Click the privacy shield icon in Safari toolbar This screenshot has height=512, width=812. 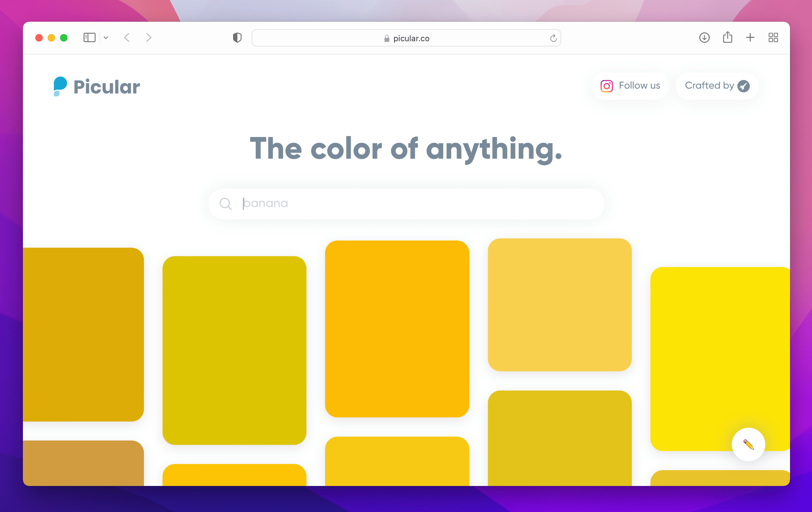point(237,38)
